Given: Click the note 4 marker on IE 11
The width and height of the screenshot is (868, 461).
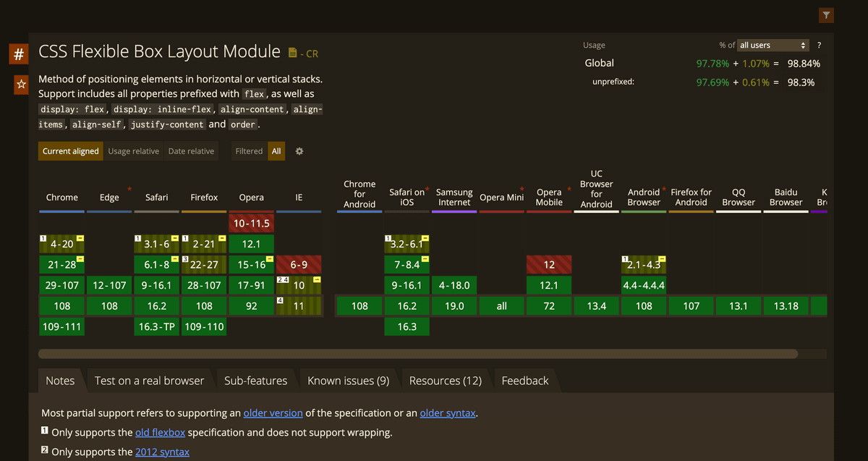Looking at the screenshot, I should 280,300.
